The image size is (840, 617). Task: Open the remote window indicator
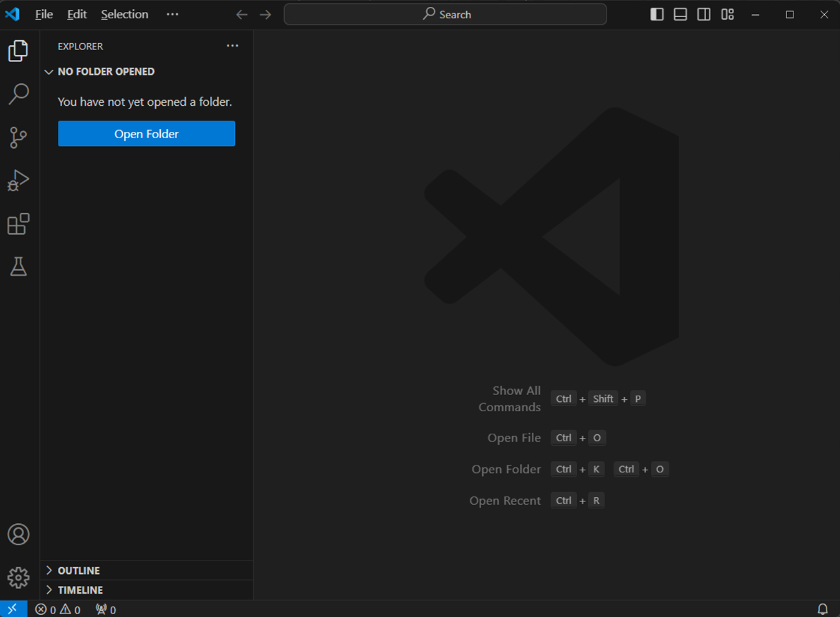13,609
